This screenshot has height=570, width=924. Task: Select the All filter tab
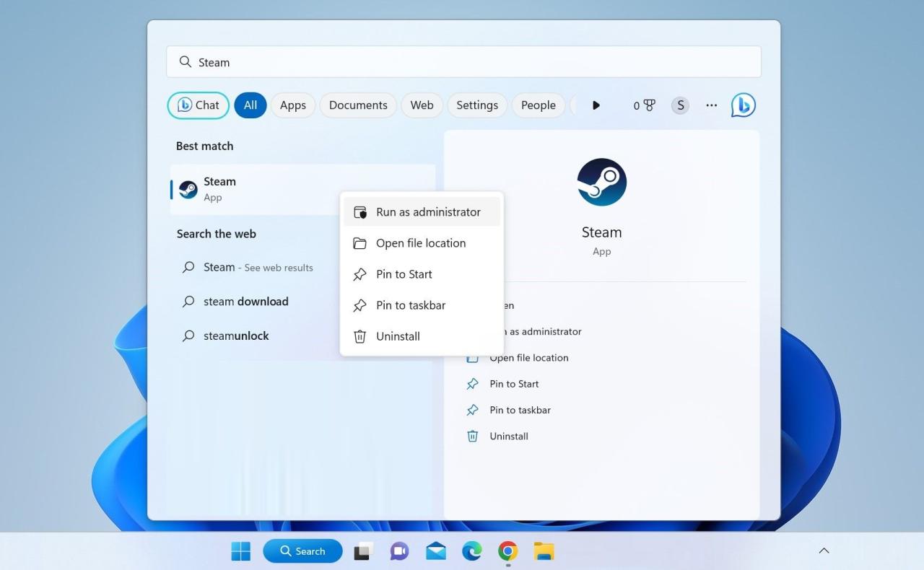click(250, 105)
